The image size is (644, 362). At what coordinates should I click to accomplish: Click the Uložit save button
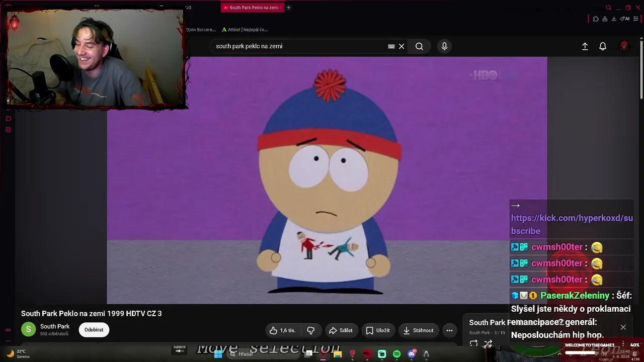(x=378, y=330)
